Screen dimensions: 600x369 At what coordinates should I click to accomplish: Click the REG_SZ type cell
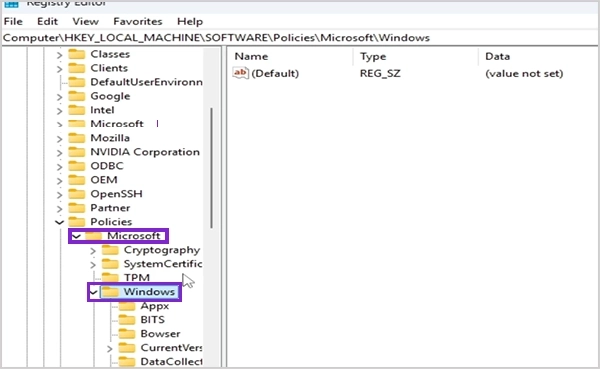click(380, 73)
